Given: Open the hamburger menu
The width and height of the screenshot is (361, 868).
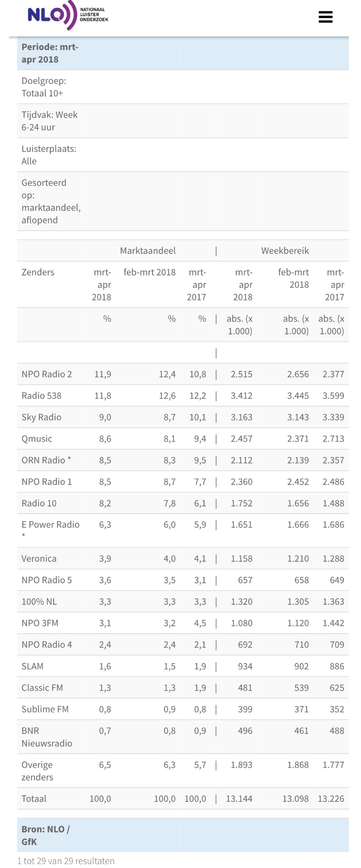Looking at the screenshot, I should pos(326,17).
